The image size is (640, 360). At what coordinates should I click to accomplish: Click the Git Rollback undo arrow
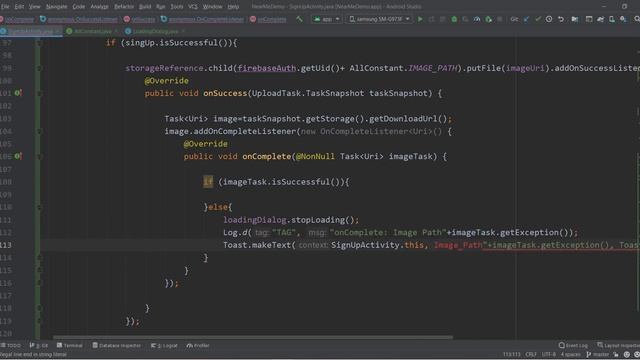[x=561, y=19]
